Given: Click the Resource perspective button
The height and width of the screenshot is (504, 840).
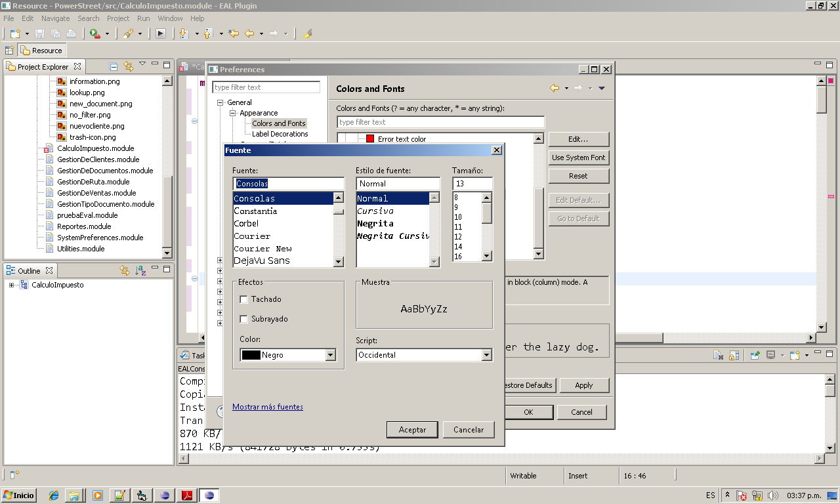Looking at the screenshot, I should (41, 51).
